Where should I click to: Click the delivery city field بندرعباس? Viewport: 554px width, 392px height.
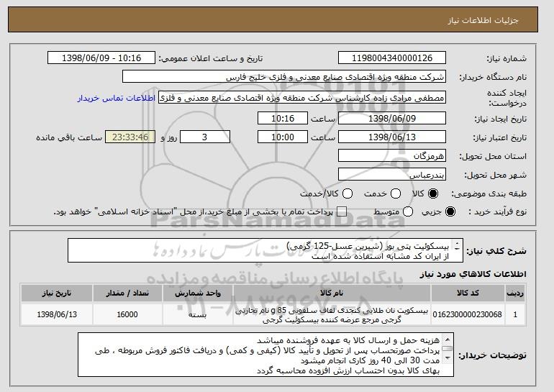tap(392, 175)
